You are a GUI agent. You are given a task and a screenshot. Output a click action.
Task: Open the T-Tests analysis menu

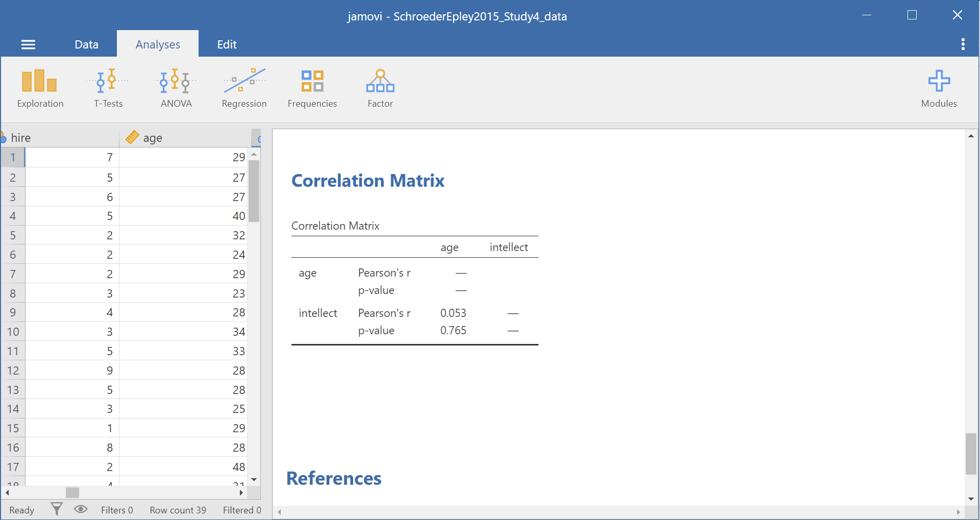click(x=108, y=89)
